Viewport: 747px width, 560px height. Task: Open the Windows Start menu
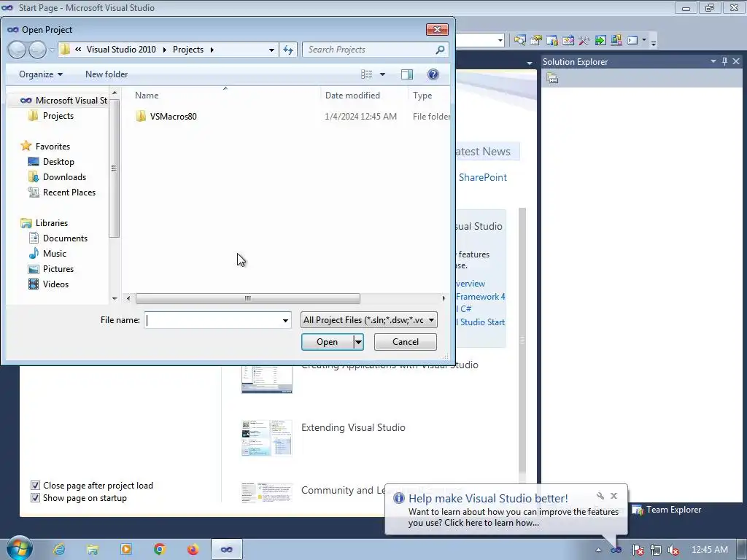coord(19,549)
